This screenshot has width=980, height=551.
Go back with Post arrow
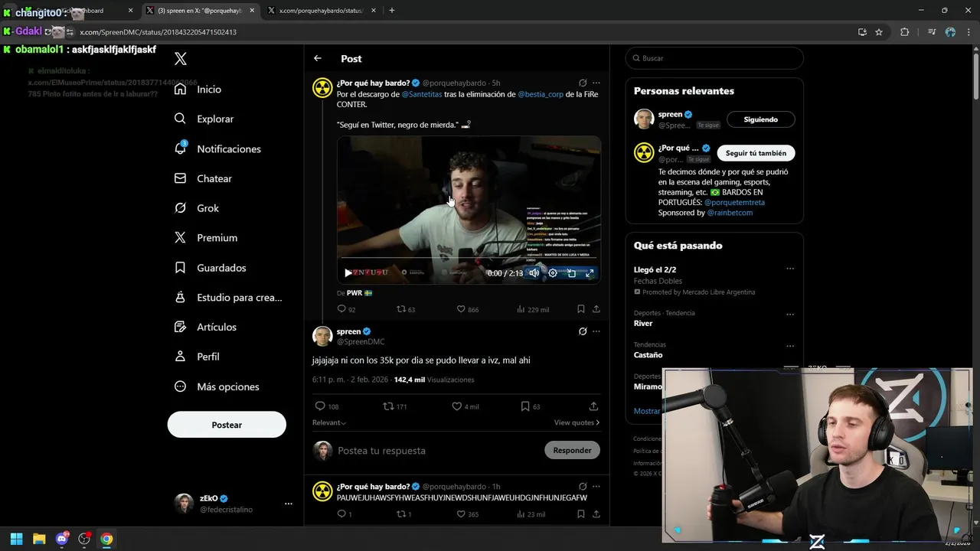(318, 58)
